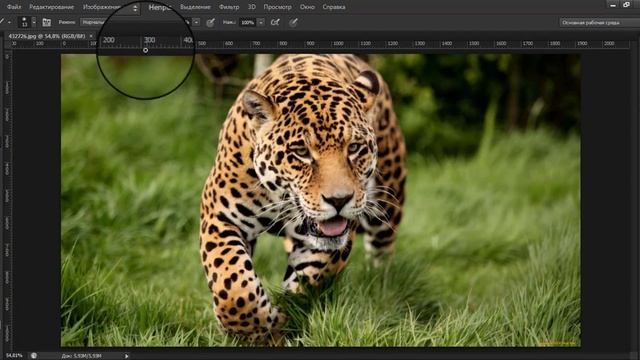Image resolution: width=640 pixels, height=360 pixels.
Task: Open the Справка menu
Action: click(x=334, y=7)
